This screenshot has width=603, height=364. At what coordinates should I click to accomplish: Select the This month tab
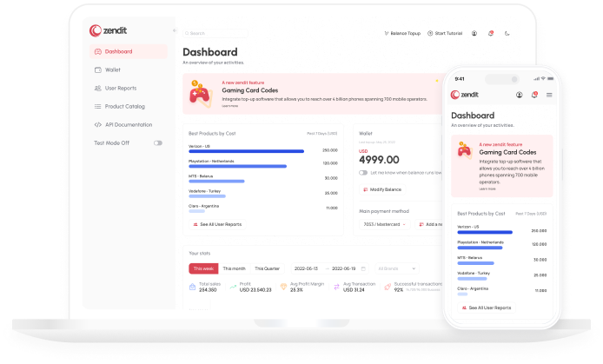tap(234, 268)
